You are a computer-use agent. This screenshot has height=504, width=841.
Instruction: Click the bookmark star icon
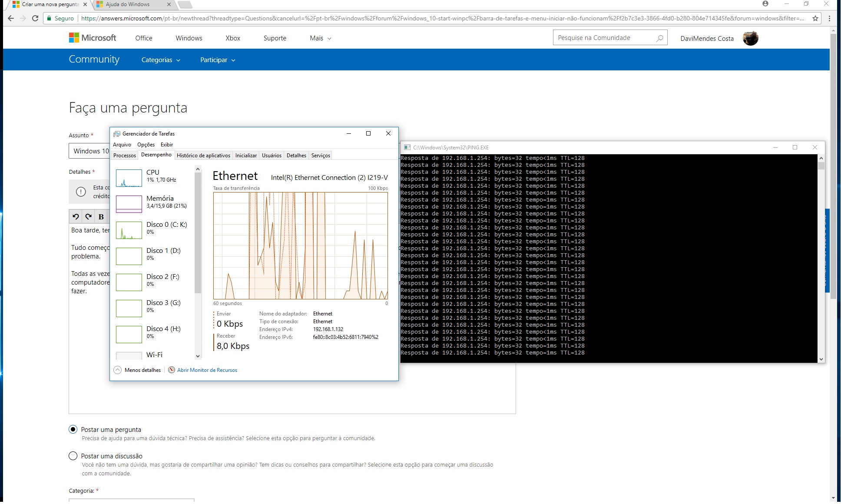click(x=815, y=18)
